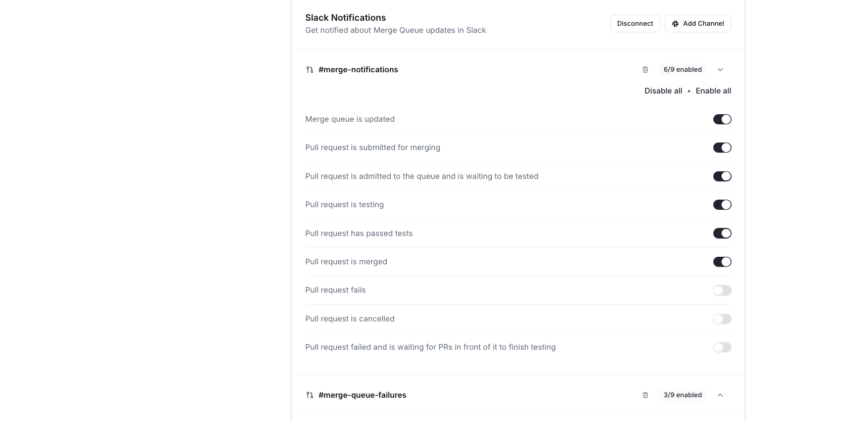Disable 'Pull request has passed tests' toggle
The image size is (868, 422).
coord(722,233)
